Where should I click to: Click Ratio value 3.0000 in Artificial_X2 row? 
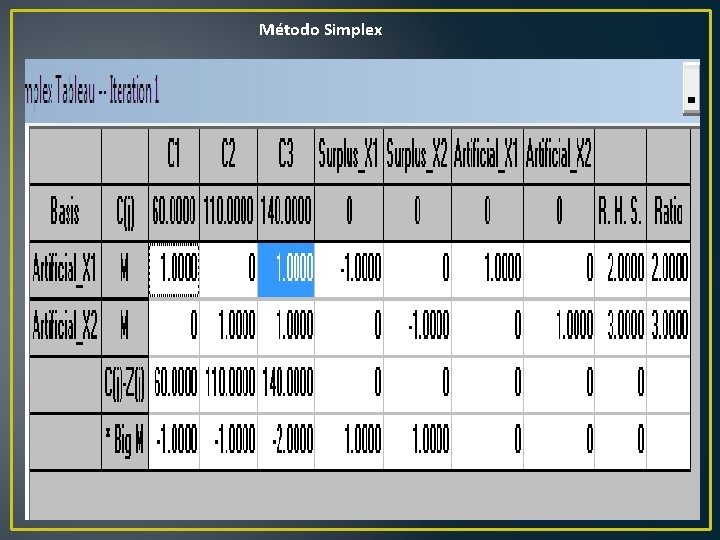(x=668, y=327)
